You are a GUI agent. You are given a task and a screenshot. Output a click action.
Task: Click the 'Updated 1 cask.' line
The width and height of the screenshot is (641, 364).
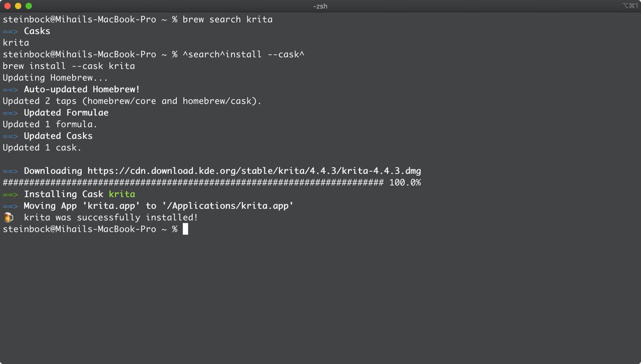42,148
